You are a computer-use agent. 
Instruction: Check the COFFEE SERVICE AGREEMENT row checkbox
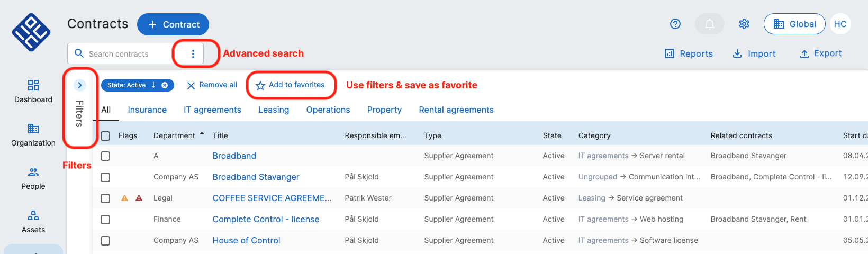[105, 198]
